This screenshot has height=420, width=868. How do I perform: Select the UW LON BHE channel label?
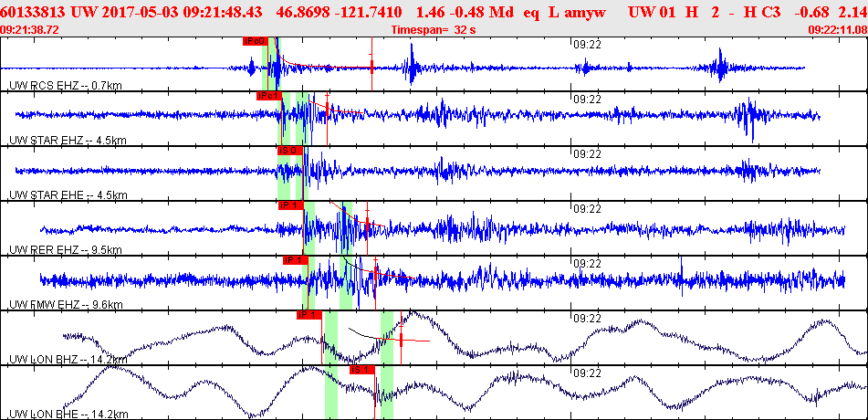[68, 414]
